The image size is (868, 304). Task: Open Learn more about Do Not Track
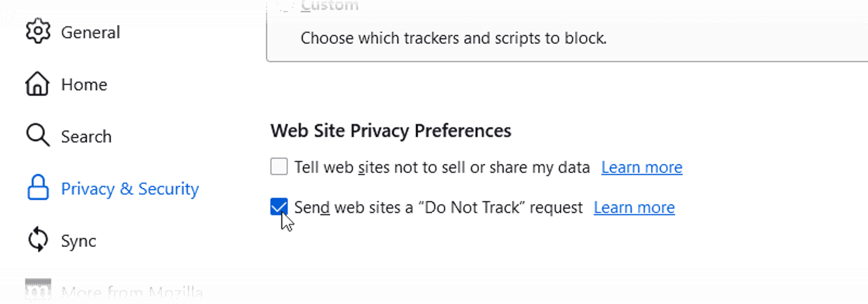(x=634, y=208)
